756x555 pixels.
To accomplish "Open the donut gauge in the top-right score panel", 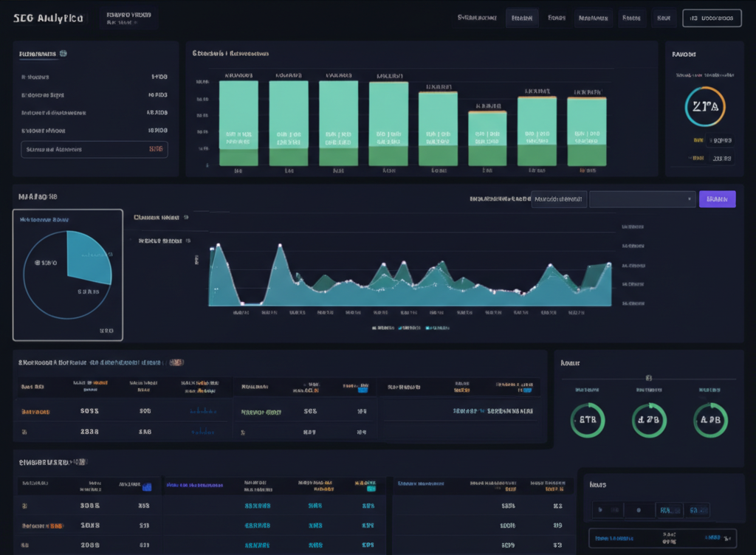I will pyautogui.click(x=704, y=106).
